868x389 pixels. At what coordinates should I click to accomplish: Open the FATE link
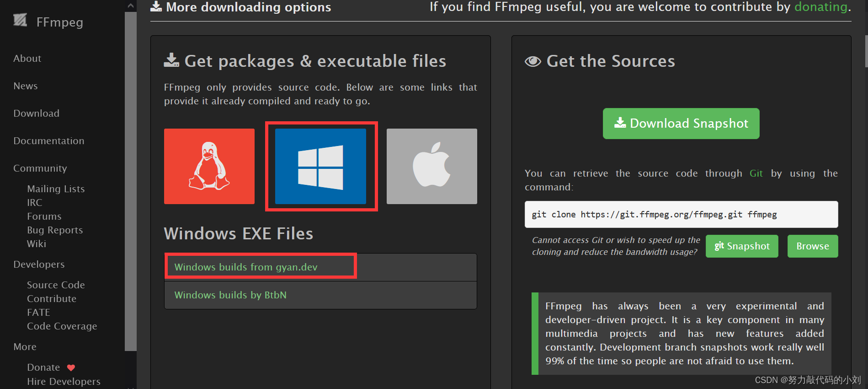pos(38,313)
